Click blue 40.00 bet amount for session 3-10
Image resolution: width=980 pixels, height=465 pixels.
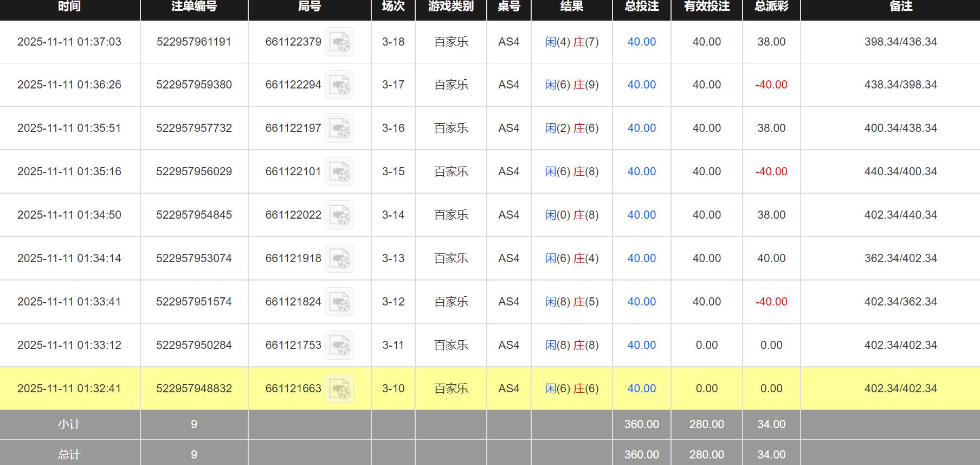(641, 388)
